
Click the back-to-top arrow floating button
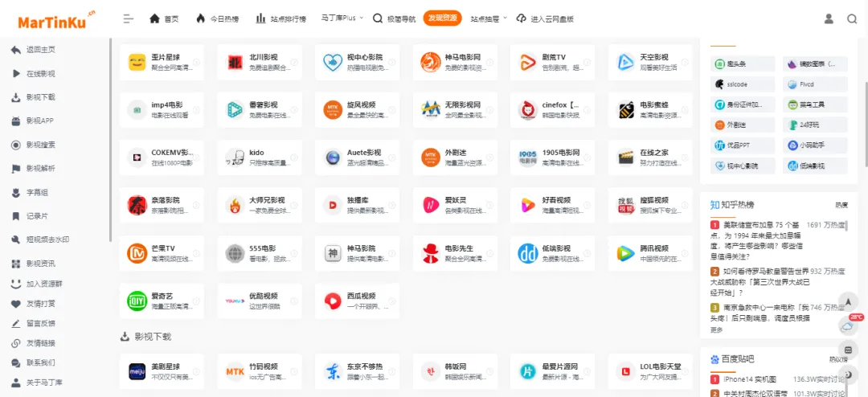[x=847, y=301]
